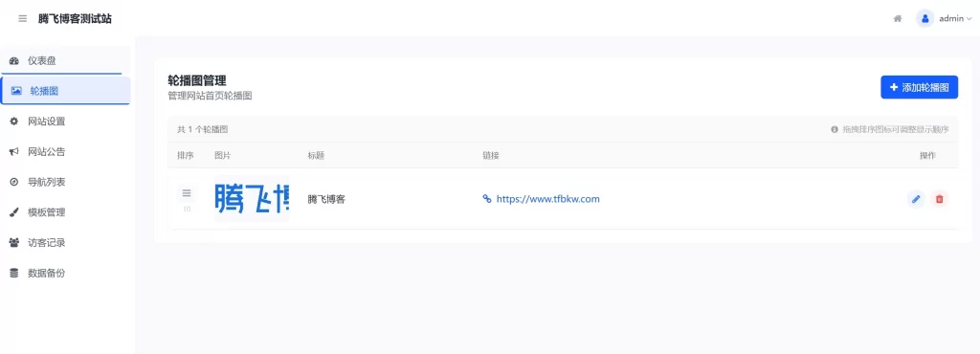This screenshot has width=980, height=354.
Task: Open 网站设置 menu item
Action: [66, 122]
